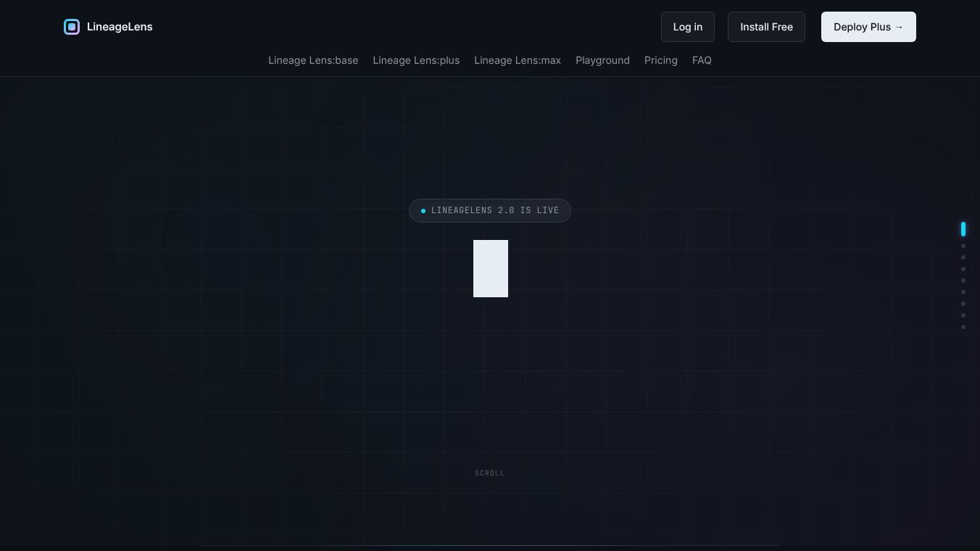This screenshot has width=980, height=551.
Task: Select the active cyan section indicator pill
Action: pos(963,229)
